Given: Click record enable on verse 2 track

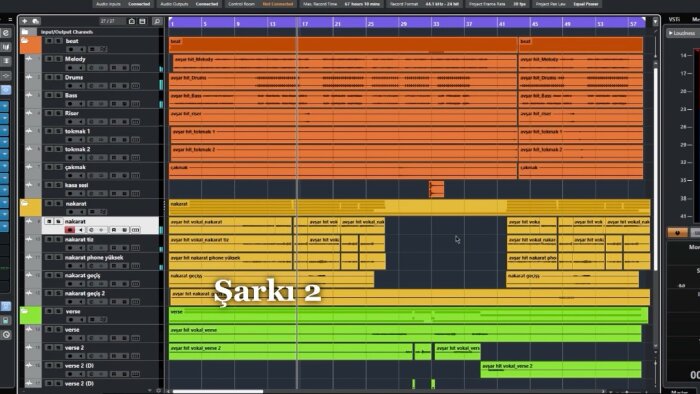Looking at the screenshot, I should [x=71, y=356].
